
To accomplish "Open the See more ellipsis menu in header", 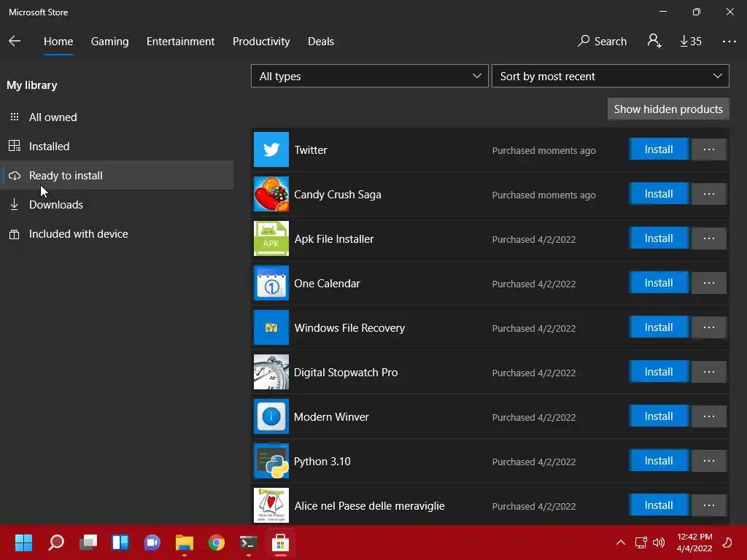I will (729, 42).
